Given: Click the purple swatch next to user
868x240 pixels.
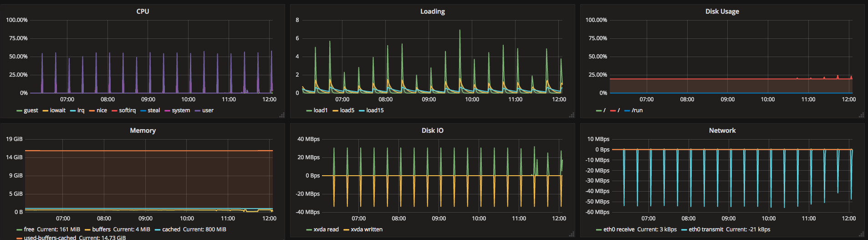Looking at the screenshot, I should click(x=197, y=111).
